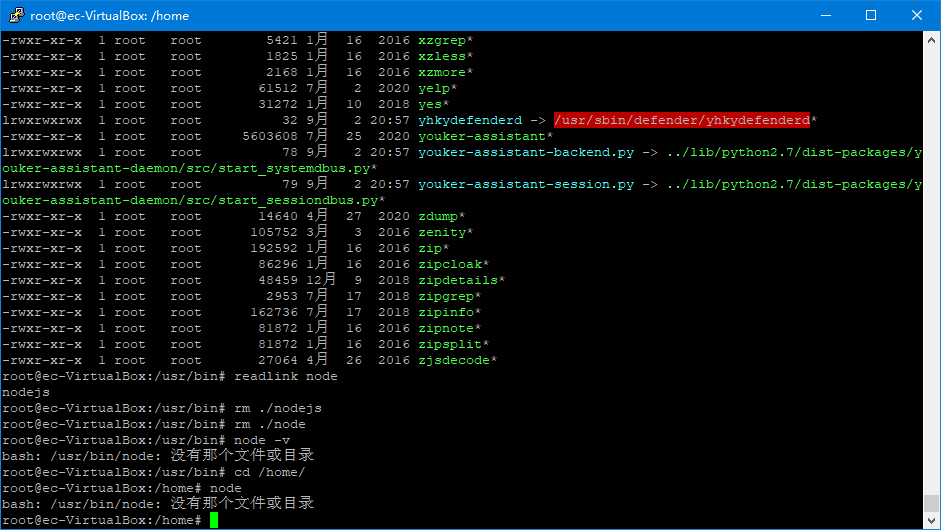Click the window title 'root@ec-VirtualBox: /home'

click(110, 16)
